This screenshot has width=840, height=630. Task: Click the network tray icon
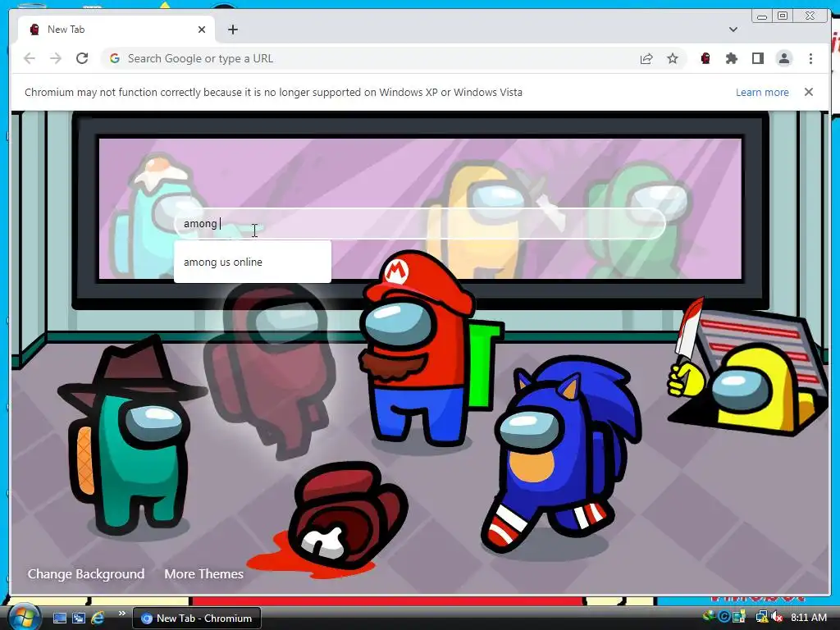pos(761,617)
